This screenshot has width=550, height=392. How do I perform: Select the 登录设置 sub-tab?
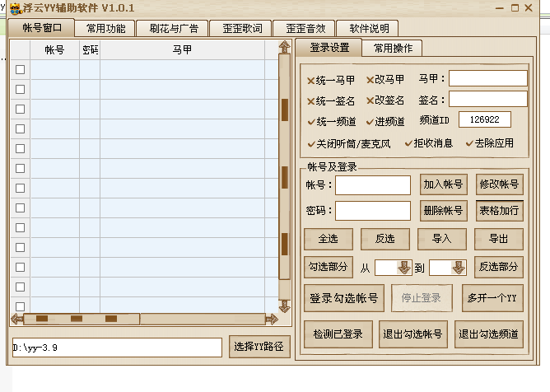pos(329,48)
